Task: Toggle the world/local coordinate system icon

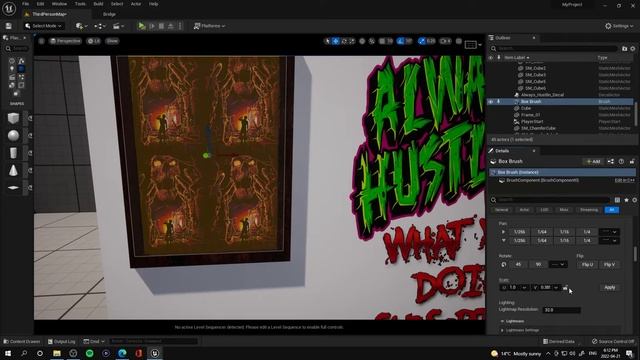Action: click(x=362, y=41)
